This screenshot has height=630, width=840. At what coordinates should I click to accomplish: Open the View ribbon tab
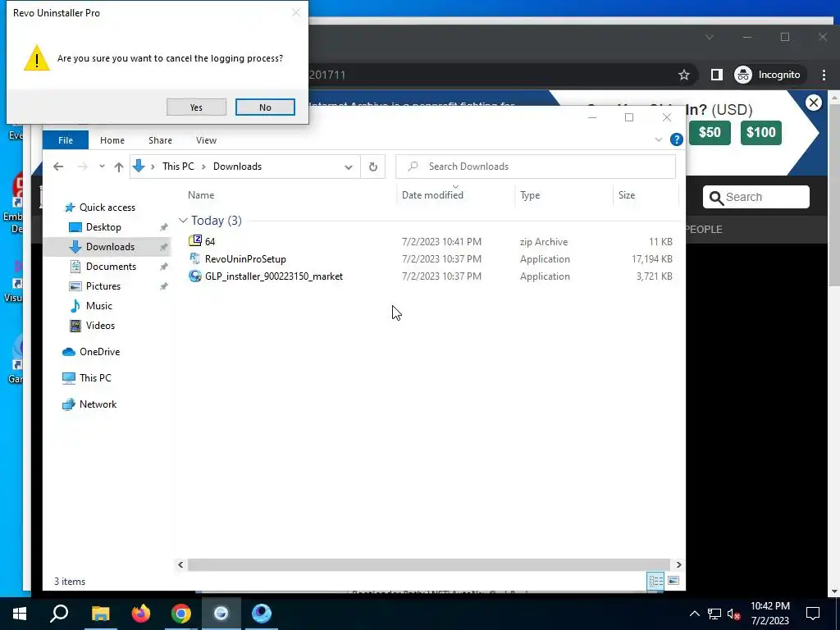coord(206,140)
